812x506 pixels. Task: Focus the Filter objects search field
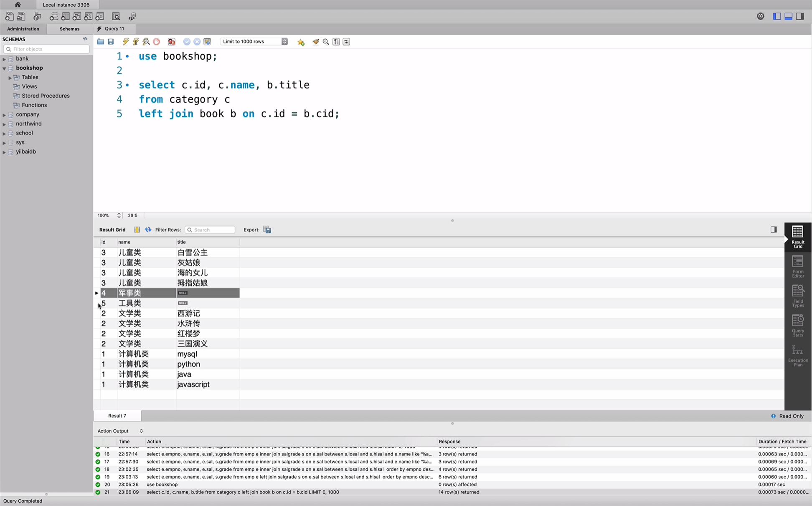click(x=46, y=49)
